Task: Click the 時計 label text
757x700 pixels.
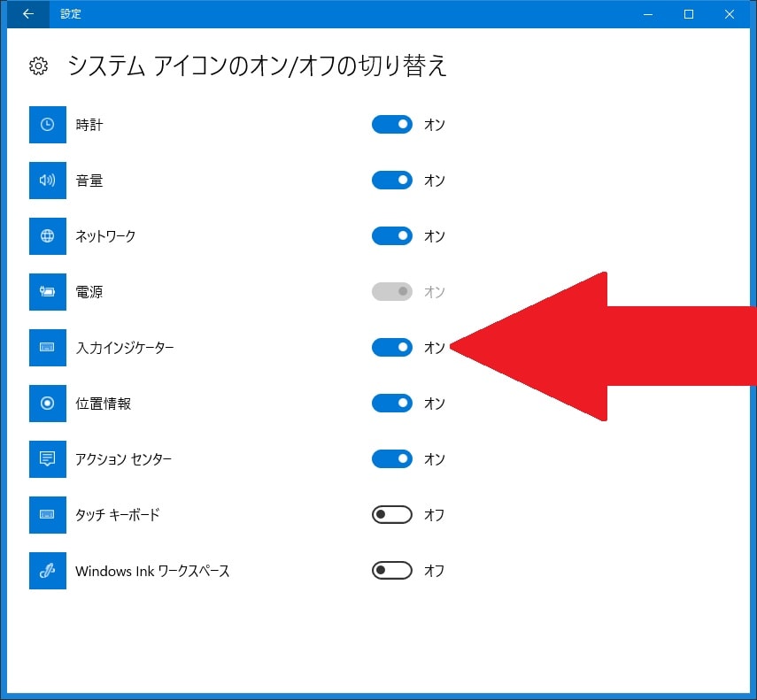Action: click(89, 125)
